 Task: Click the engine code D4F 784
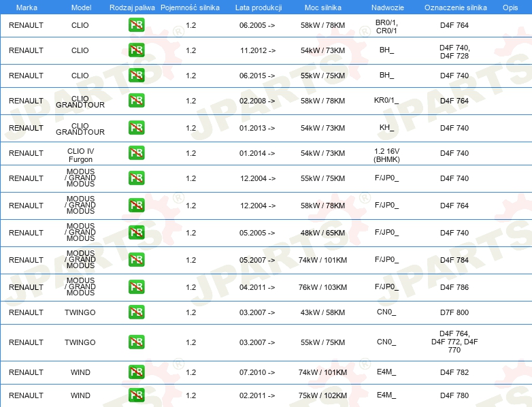[x=454, y=260]
